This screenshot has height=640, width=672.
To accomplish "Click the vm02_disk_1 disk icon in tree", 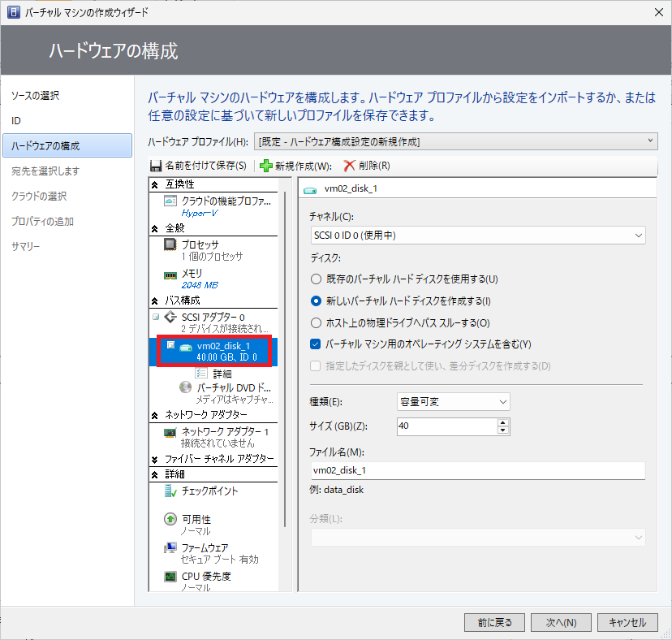I will tap(186, 347).
